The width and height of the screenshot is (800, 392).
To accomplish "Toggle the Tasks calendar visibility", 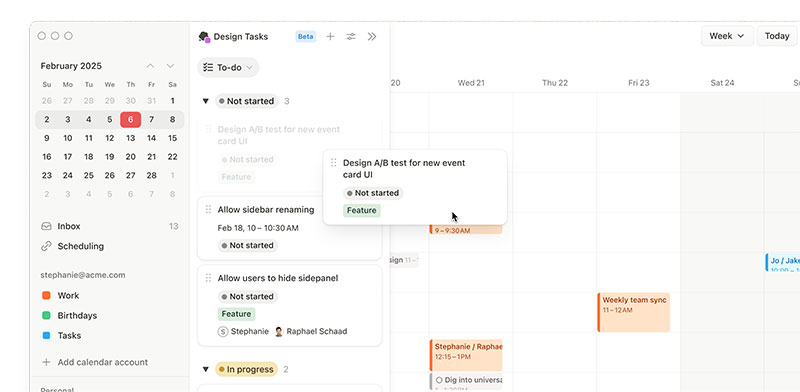I will click(x=46, y=335).
